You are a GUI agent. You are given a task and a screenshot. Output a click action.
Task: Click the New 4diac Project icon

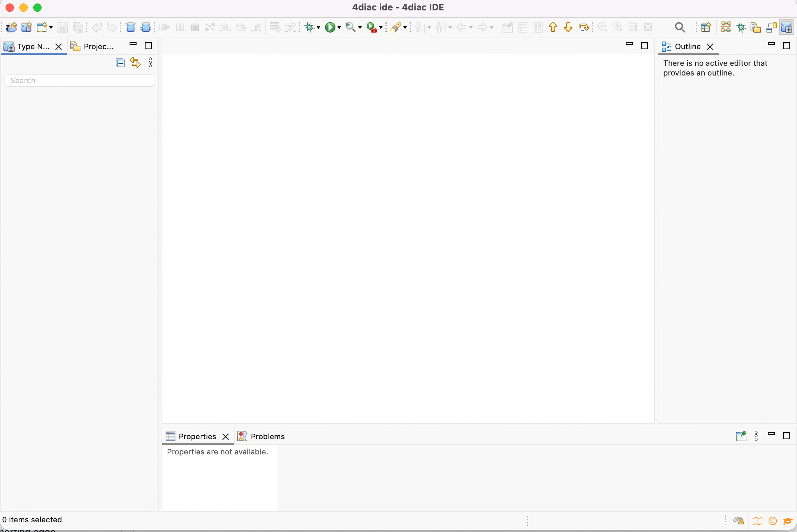pos(11,27)
